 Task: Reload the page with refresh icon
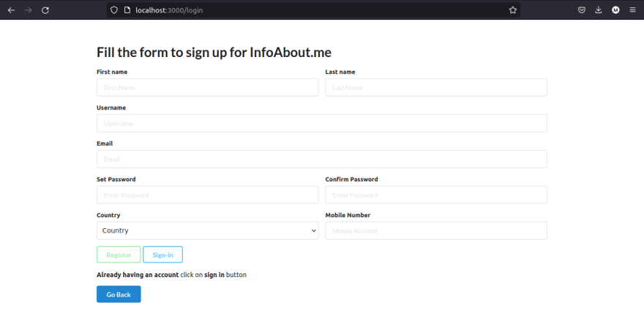(x=45, y=10)
